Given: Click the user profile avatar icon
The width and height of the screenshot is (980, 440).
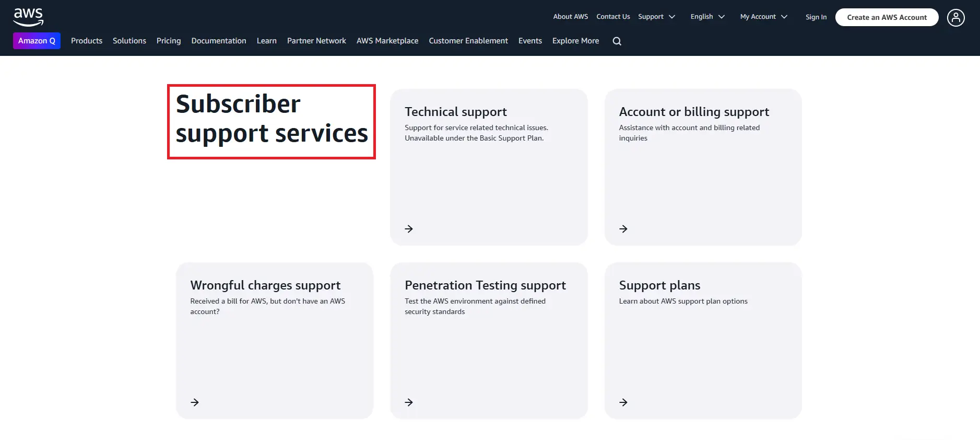Looking at the screenshot, I should [x=955, y=18].
